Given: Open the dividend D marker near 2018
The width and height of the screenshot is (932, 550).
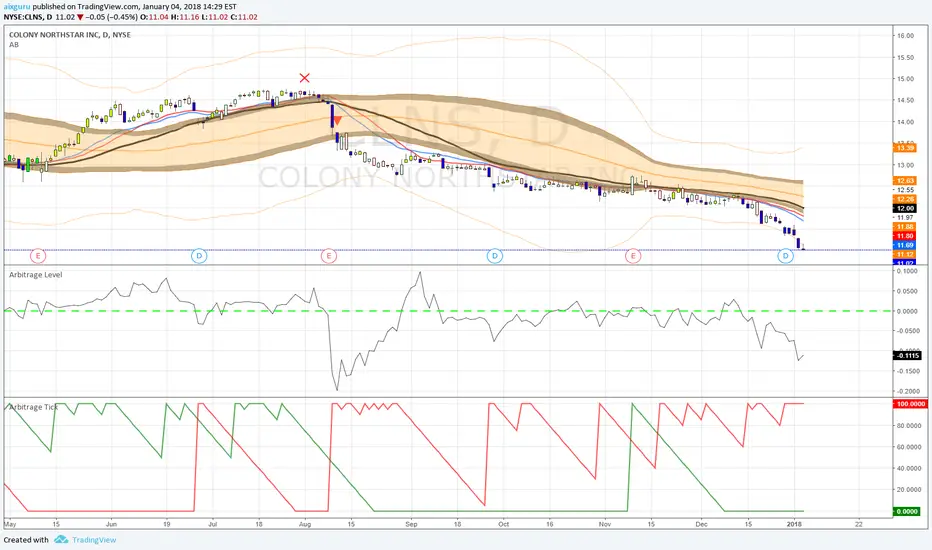Looking at the screenshot, I should 786,256.
